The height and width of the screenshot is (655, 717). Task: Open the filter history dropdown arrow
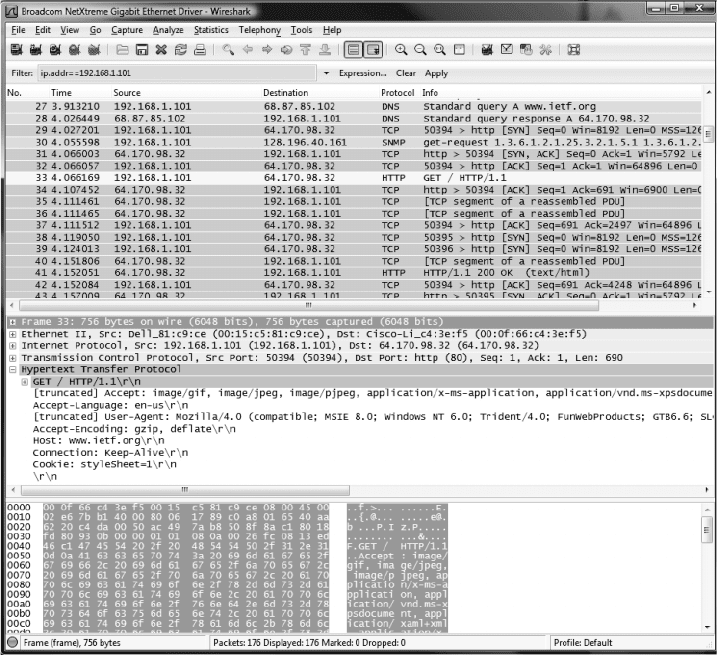click(326, 73)
